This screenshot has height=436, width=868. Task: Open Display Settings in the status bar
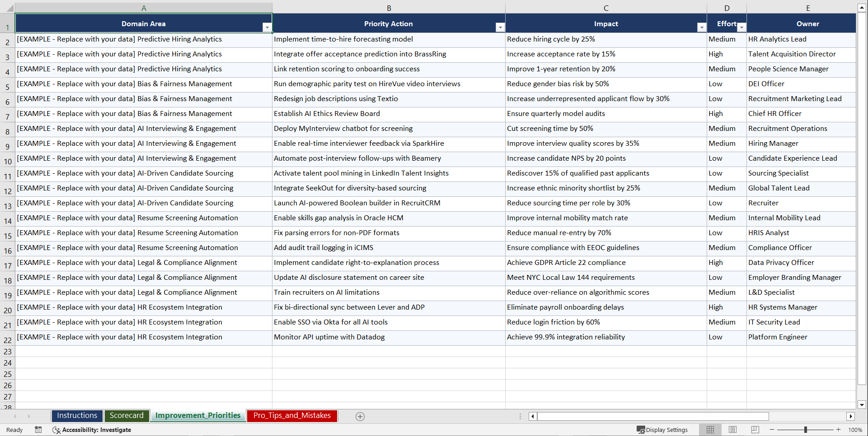662,430
